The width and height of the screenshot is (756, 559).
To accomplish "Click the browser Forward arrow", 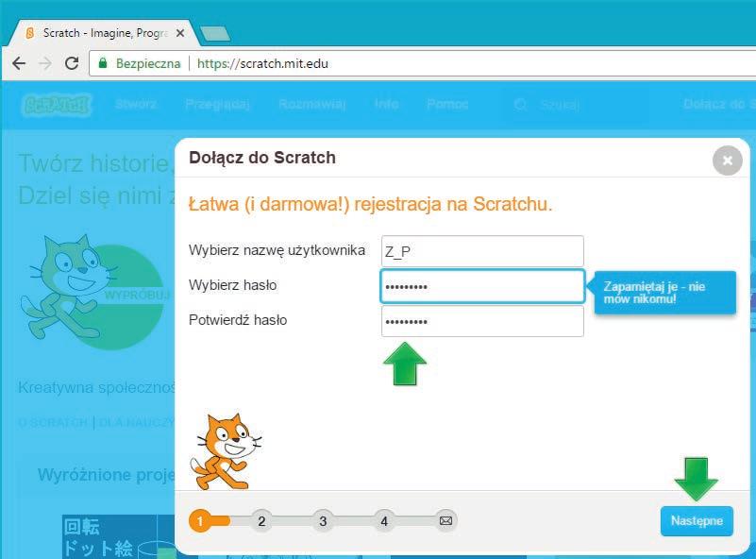I will click(45, 63).
